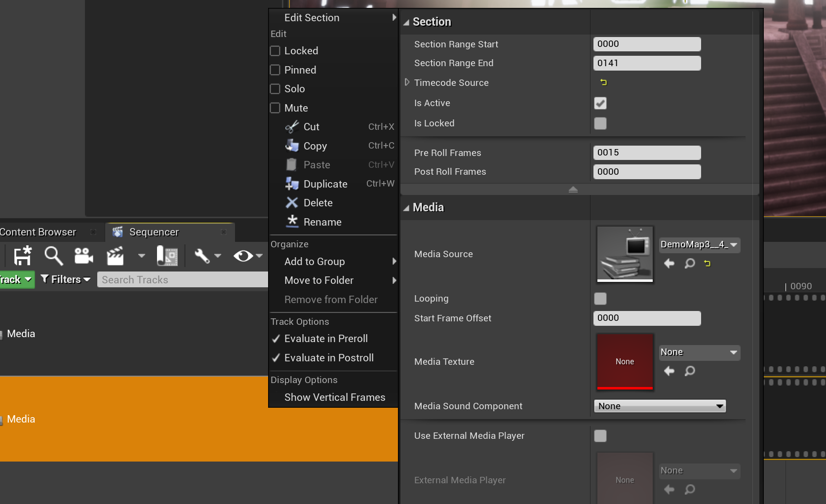Select Duplicate from the context menu

(325, 184)
